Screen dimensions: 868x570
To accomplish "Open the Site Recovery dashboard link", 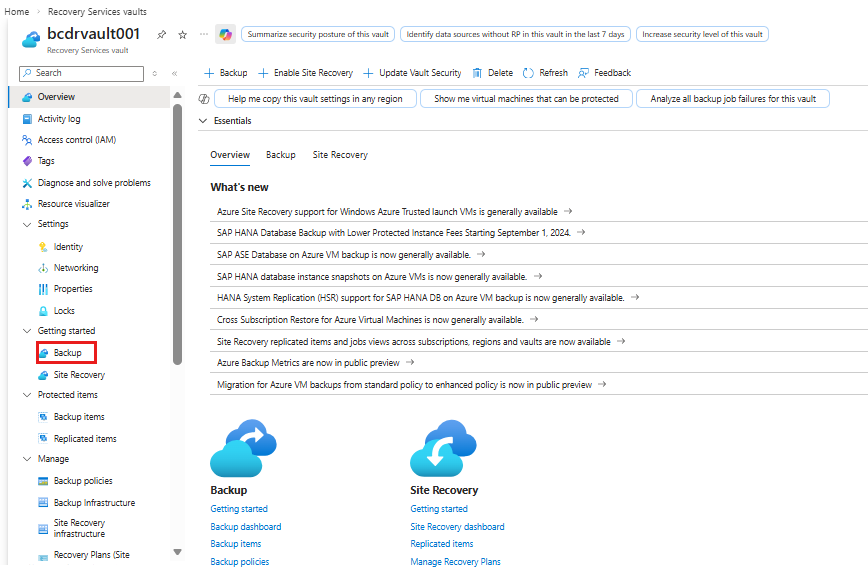I will (457, 527).
